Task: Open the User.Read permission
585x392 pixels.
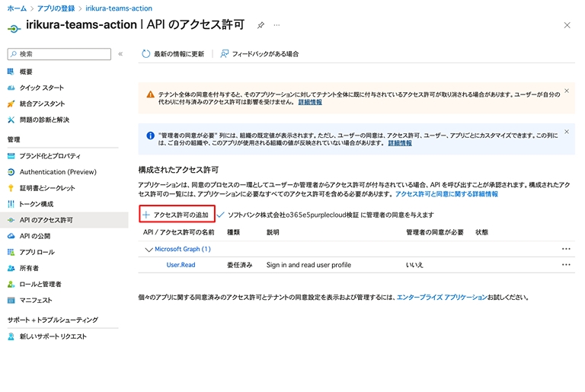Action: (181, 265)
